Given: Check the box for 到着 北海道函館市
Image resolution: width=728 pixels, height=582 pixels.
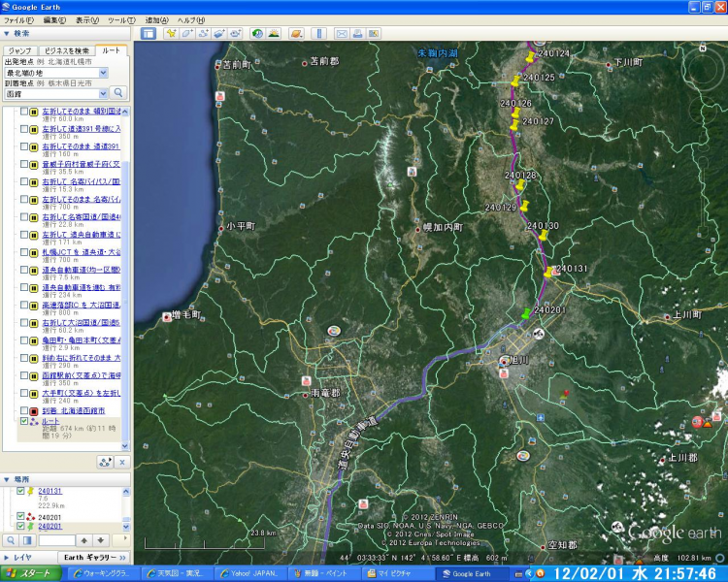Looking at the screenshot, I should [x=23, y=410].
